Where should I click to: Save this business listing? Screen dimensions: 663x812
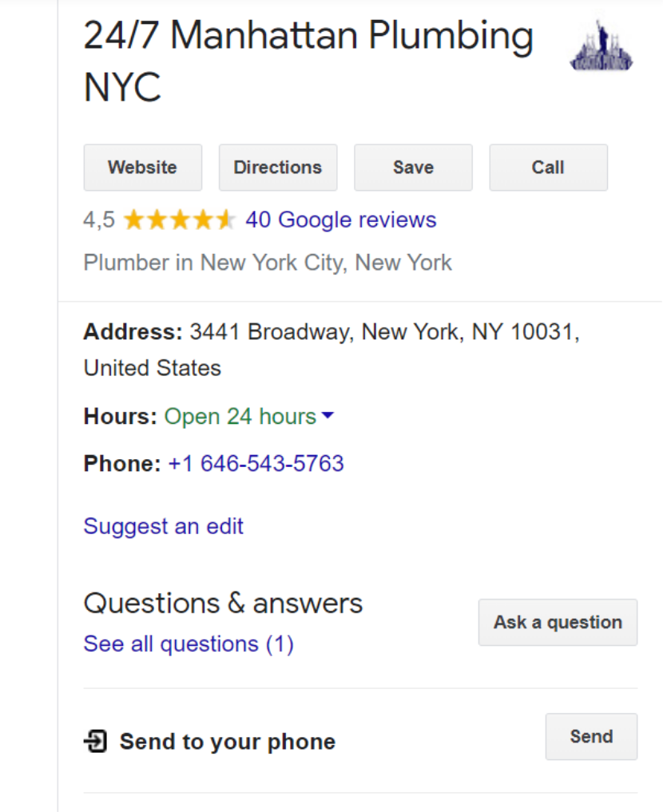413,168
